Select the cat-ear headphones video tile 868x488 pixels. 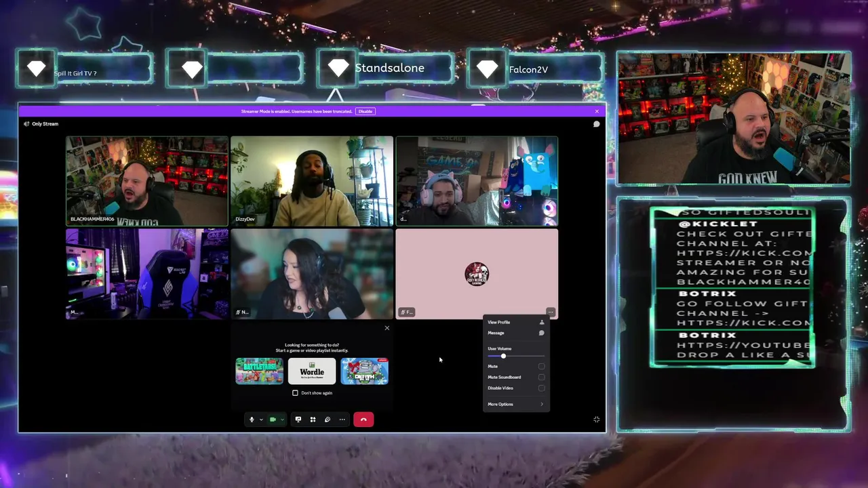tap(477, 181)
